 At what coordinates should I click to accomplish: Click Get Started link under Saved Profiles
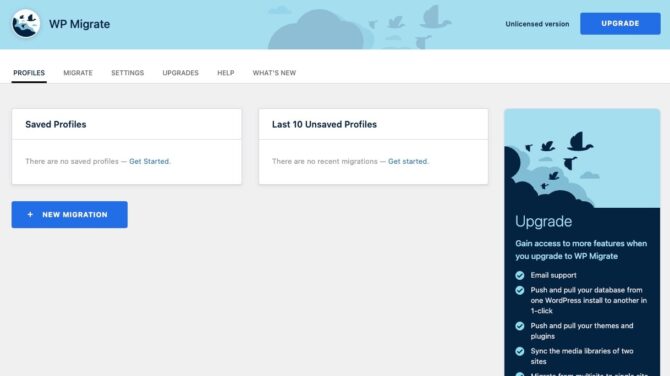tap(149, 161)
